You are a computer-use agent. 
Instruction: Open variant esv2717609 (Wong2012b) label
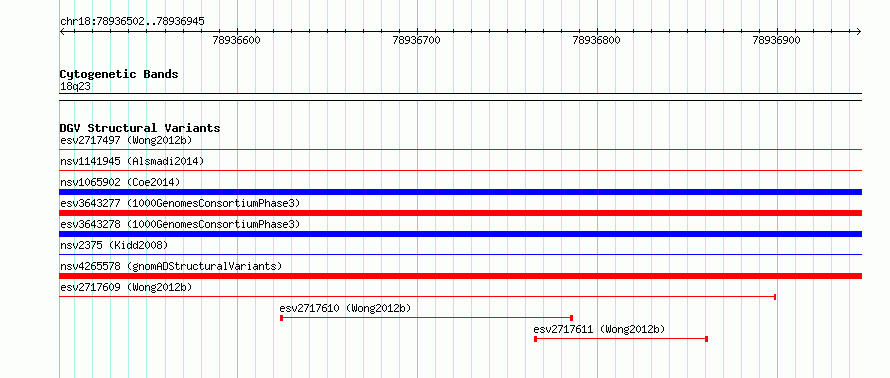[127, 287]
